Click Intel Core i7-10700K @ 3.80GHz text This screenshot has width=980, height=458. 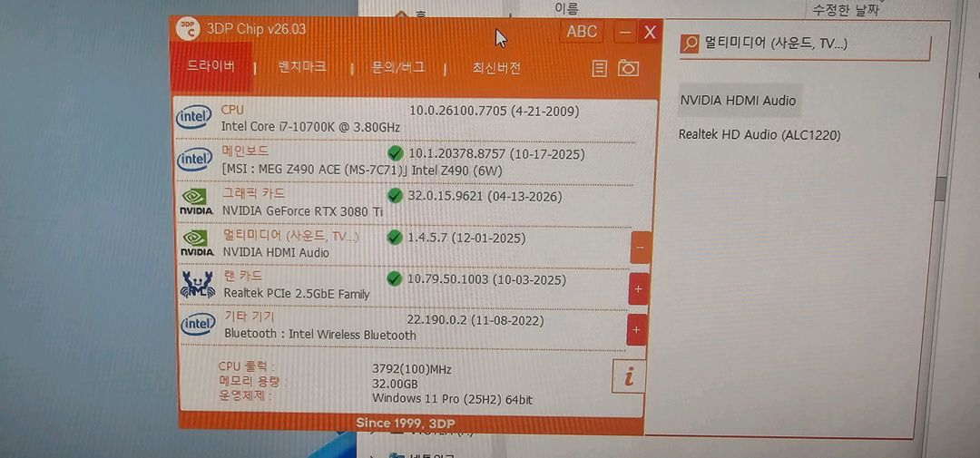(x=310, y=127)
